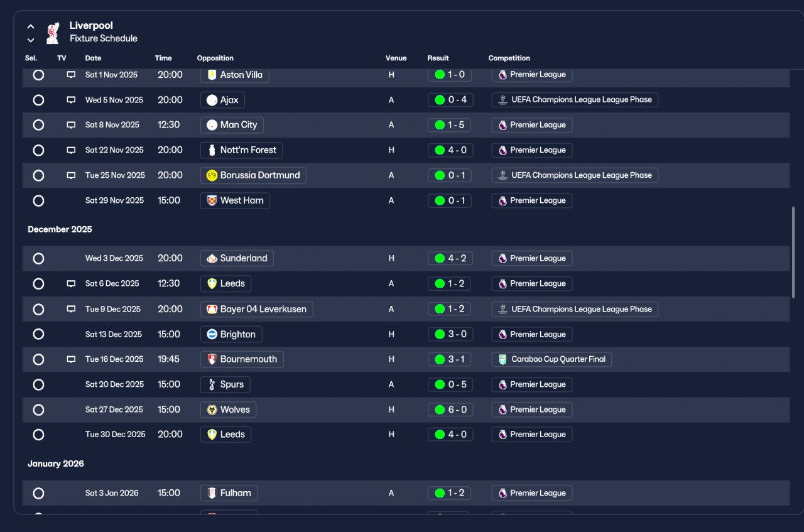Click the Aston Villa club badge
Screen dimensions: 804x532
point(212,75)
